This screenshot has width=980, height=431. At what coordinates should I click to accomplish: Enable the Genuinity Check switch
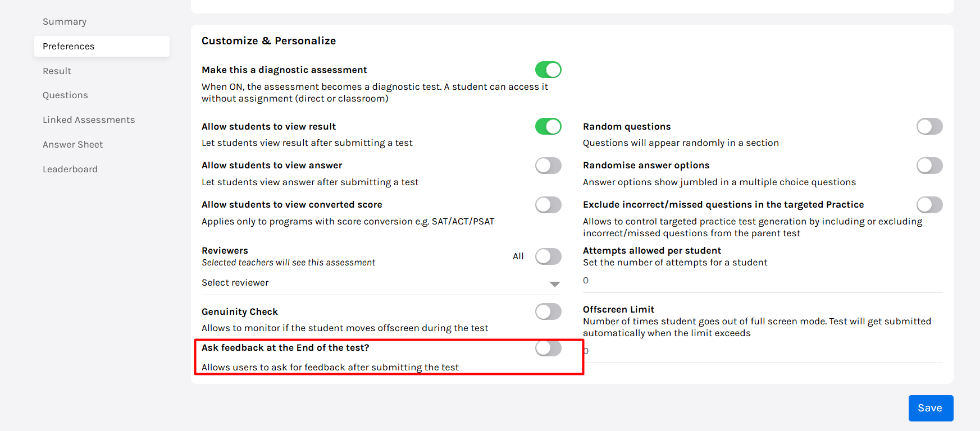click(548, 311)
